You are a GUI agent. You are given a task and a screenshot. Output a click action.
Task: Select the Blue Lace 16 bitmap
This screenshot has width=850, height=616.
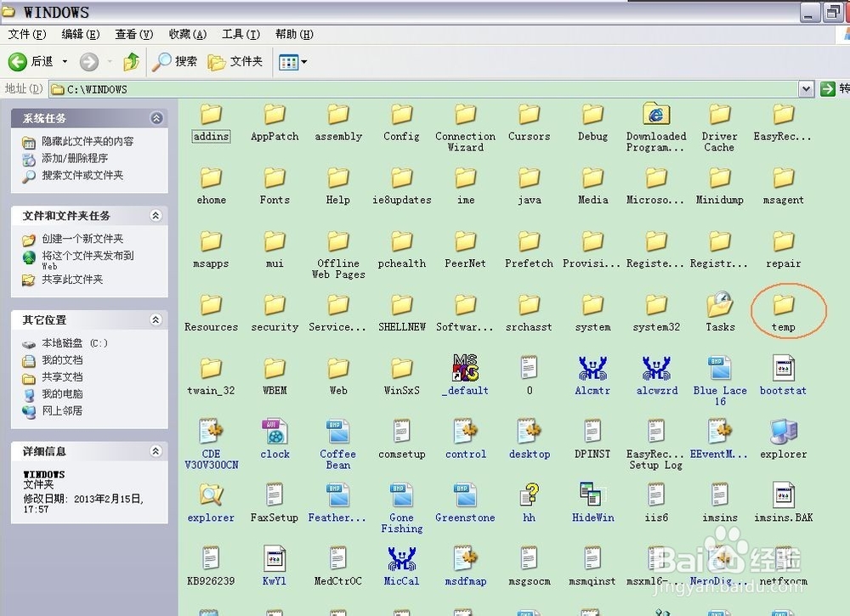click(x=720, y=381)
